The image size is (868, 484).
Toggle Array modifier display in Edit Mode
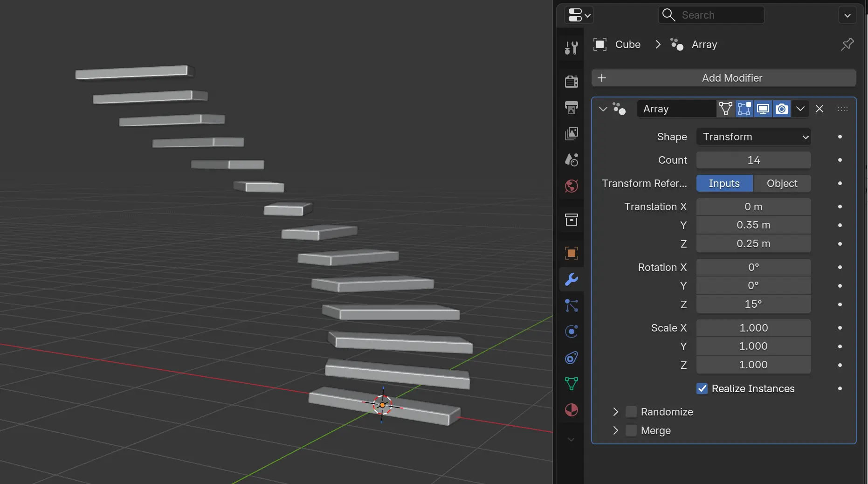pos(744,109)
